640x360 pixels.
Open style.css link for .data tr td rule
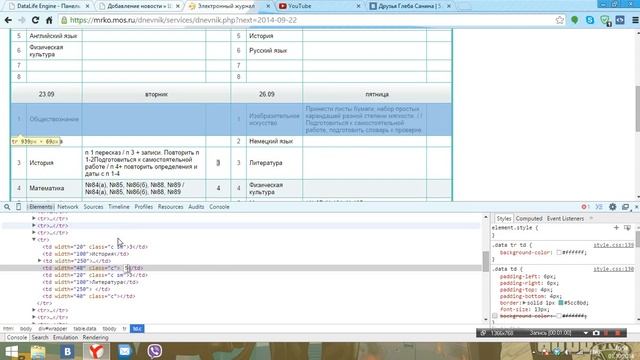[x=613, y=245]
